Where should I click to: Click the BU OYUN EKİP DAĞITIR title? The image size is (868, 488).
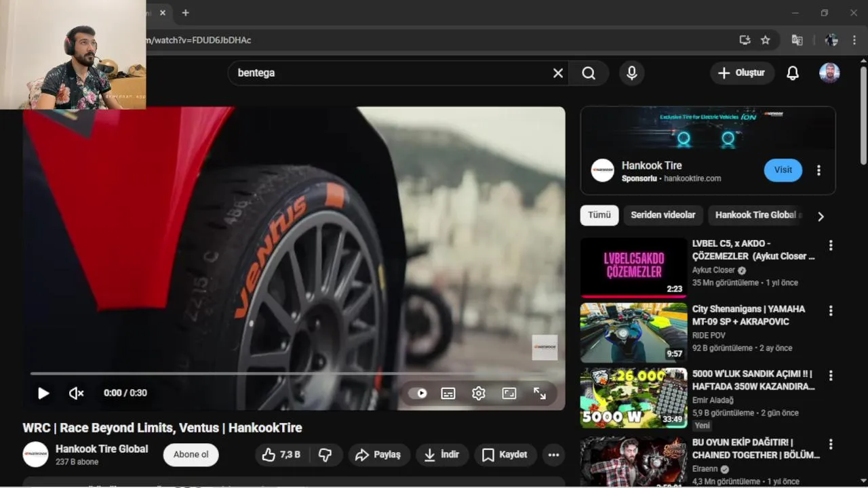(755, 449)
